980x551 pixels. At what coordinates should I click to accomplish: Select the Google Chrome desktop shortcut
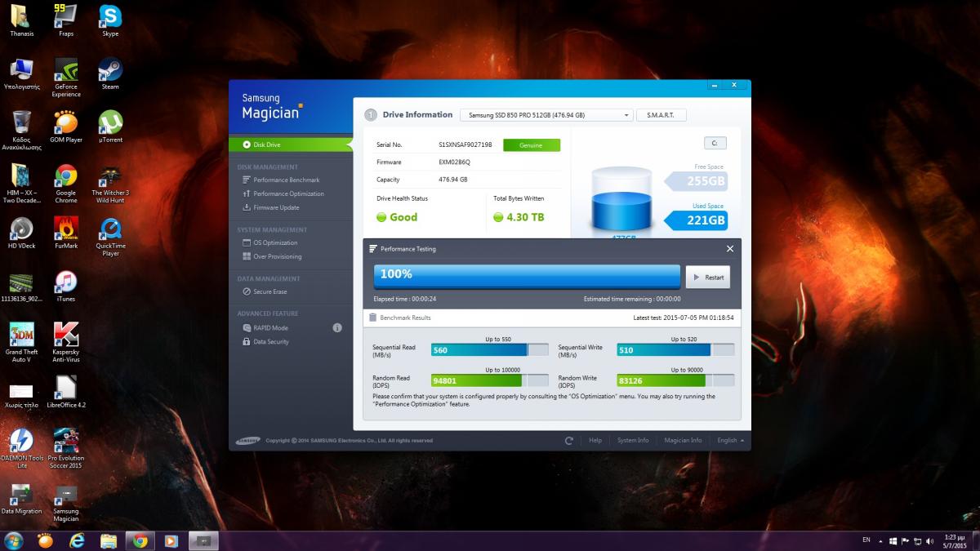[x=66, y=183]
